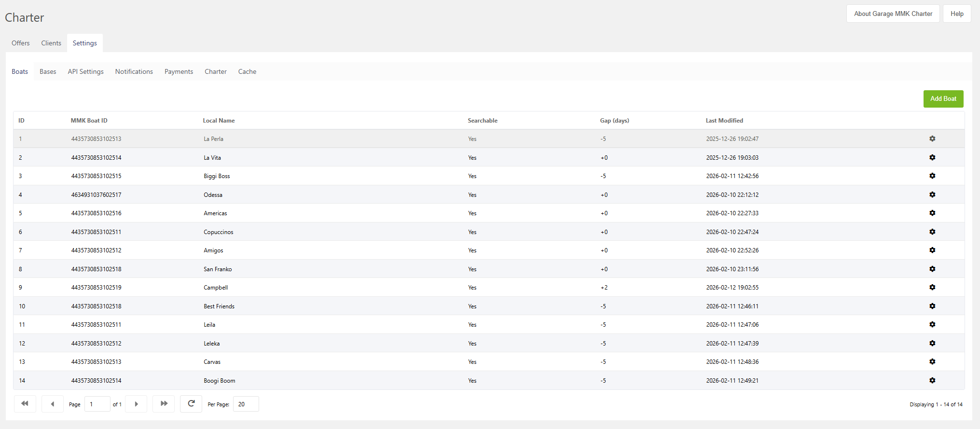This screenshot has width=980, height=429.
Task: Click the +2 gap value for Campbell
Action: [604, 288]
